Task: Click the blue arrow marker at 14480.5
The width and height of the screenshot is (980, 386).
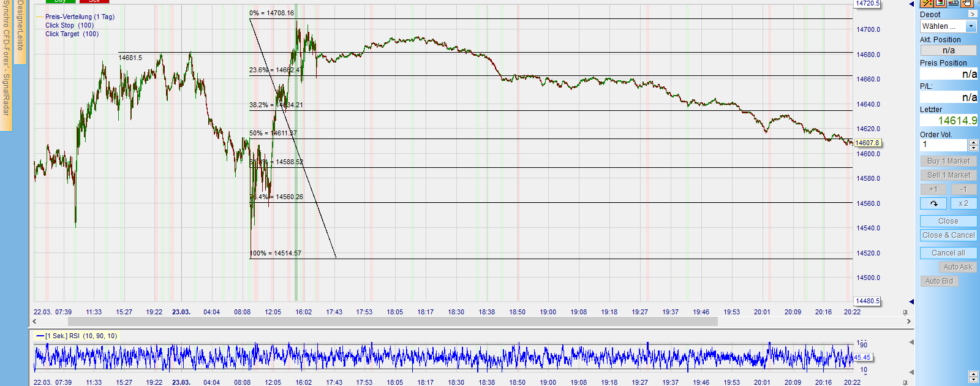Action: coord(911,301)
